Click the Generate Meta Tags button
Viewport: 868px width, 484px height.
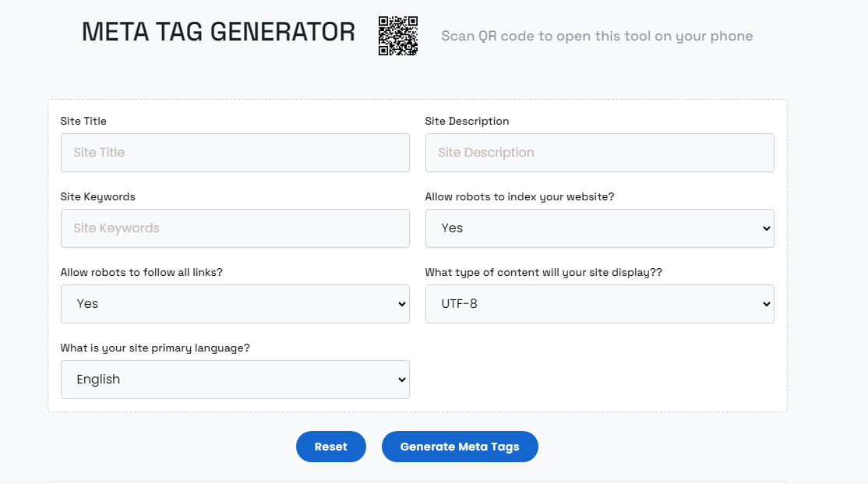(460, 447)
